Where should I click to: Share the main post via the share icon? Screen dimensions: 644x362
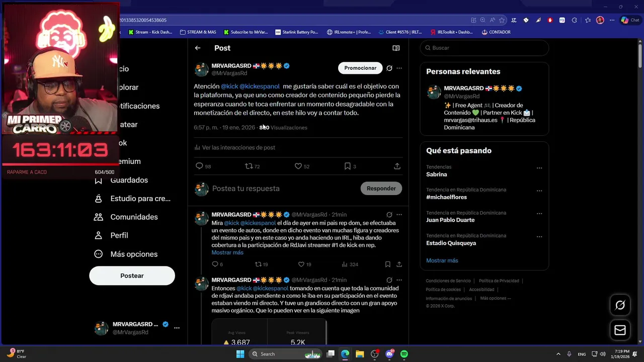point(397,166)
